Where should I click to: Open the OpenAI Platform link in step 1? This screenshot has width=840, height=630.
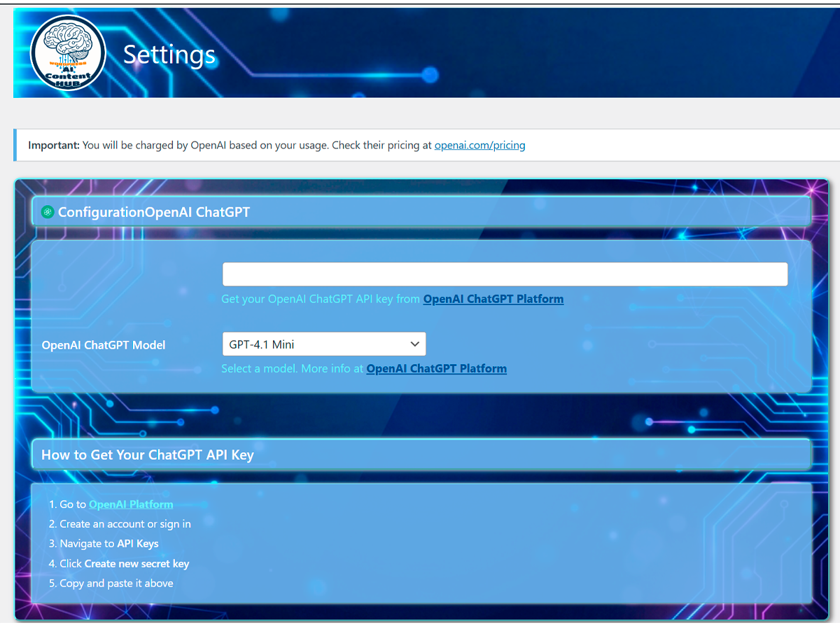tap(131, 504)
